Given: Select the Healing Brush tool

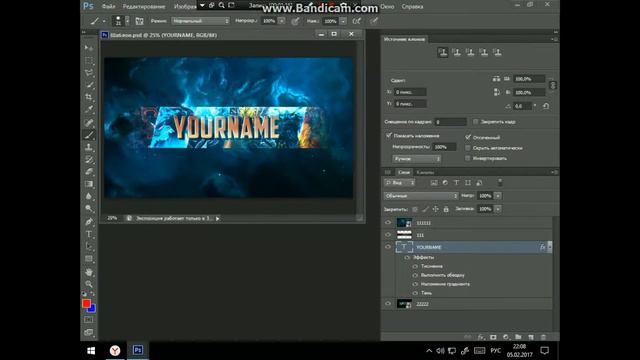Looking at the screenshot, I should (89, 122).
